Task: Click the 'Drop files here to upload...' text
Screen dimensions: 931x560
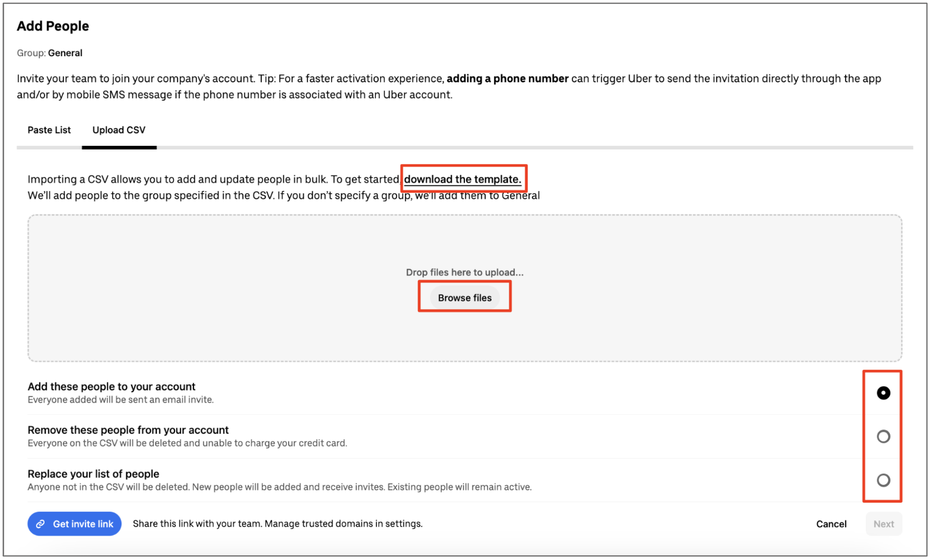Action: (465, 272)
